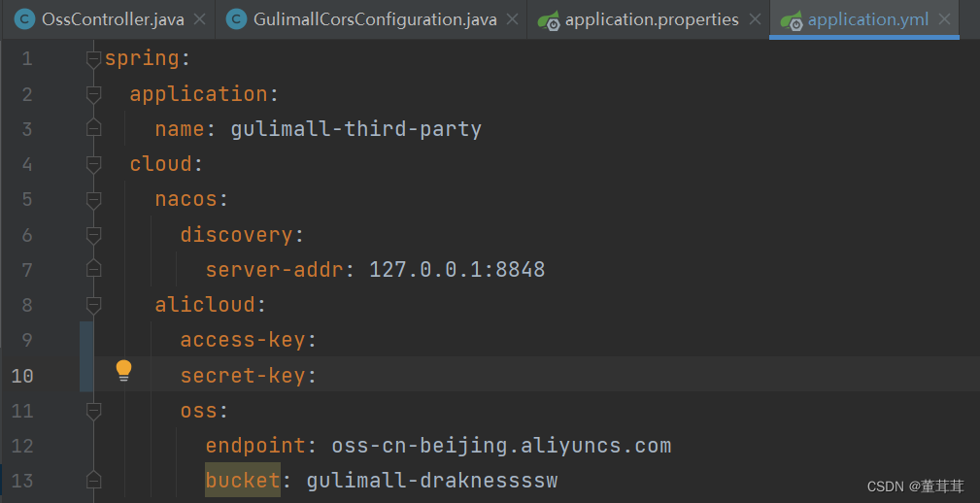The width and height of the screenshot is (980, 503).
Task: Close the OssController.java tab
Action: [x=200, y=19]
